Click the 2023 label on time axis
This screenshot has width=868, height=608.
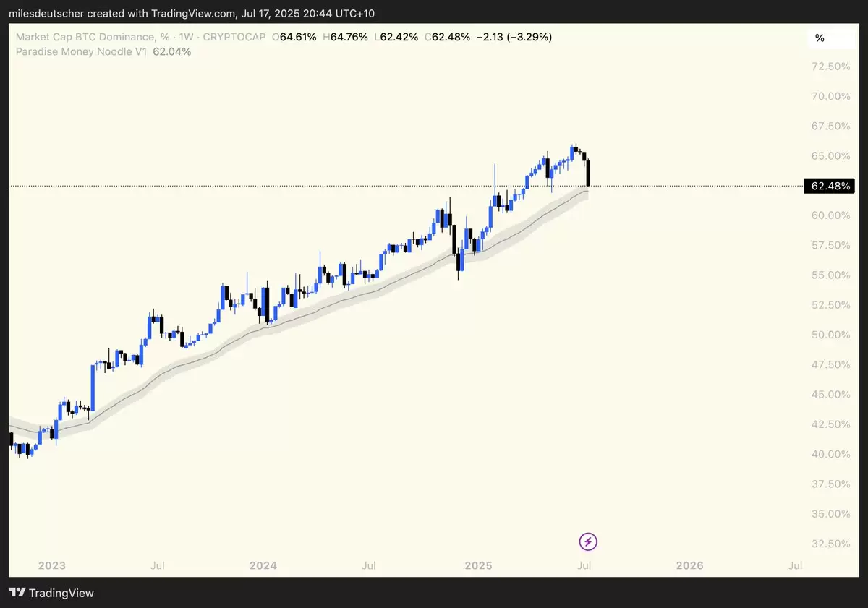tap(53, 565)
